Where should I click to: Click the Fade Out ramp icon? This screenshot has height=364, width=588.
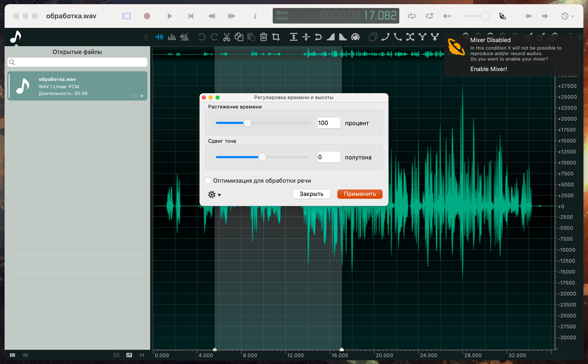tap(343, 37)
